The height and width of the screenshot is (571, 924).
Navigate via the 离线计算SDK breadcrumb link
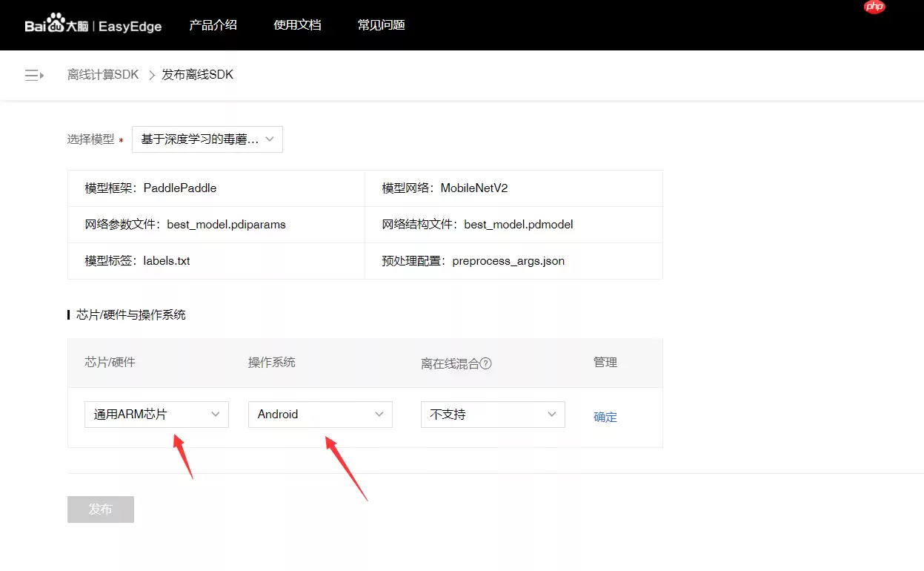(x=102, y=74)
